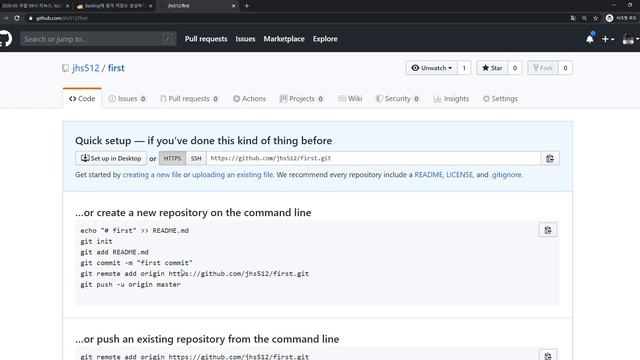View the watchers count 1
Screen dimensions: 640x360
(x=464, y=68)
